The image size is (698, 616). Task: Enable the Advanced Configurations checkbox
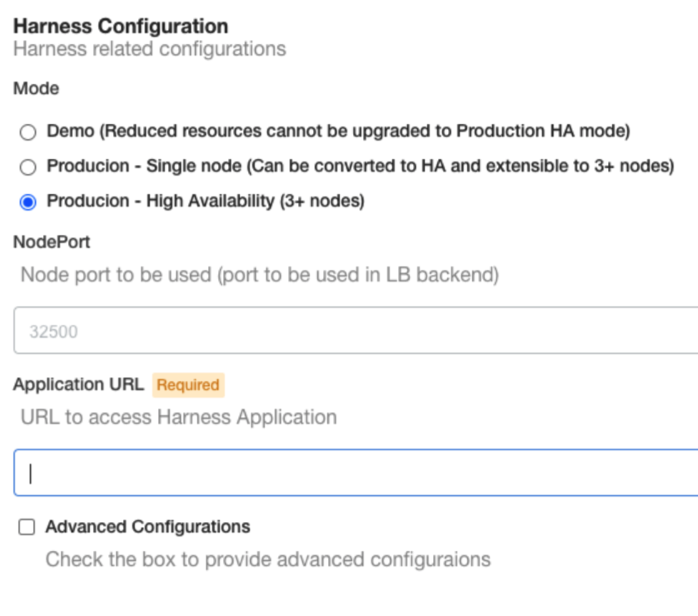27,527
